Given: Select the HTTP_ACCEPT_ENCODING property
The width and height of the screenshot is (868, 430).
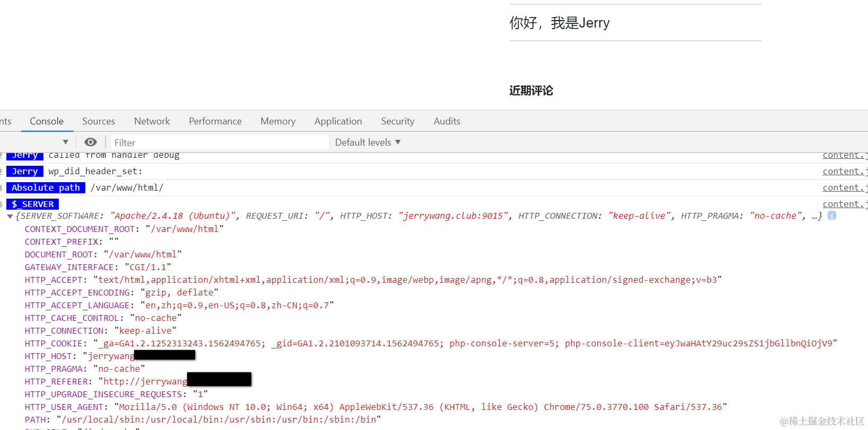Looking at the screenshot, I should coord(121,292).
